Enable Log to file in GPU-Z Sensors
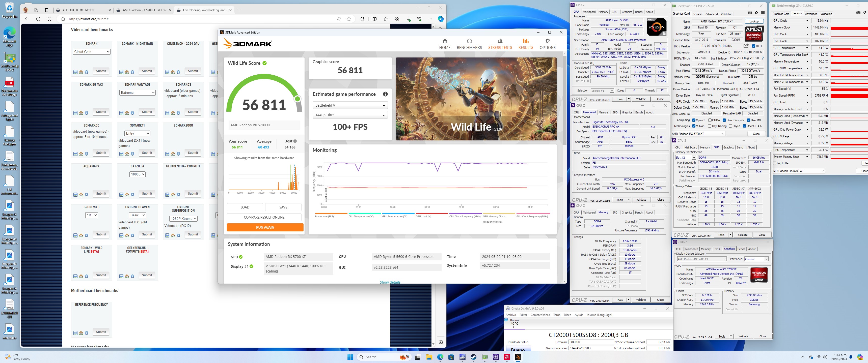868x363 pixels. 775,163
